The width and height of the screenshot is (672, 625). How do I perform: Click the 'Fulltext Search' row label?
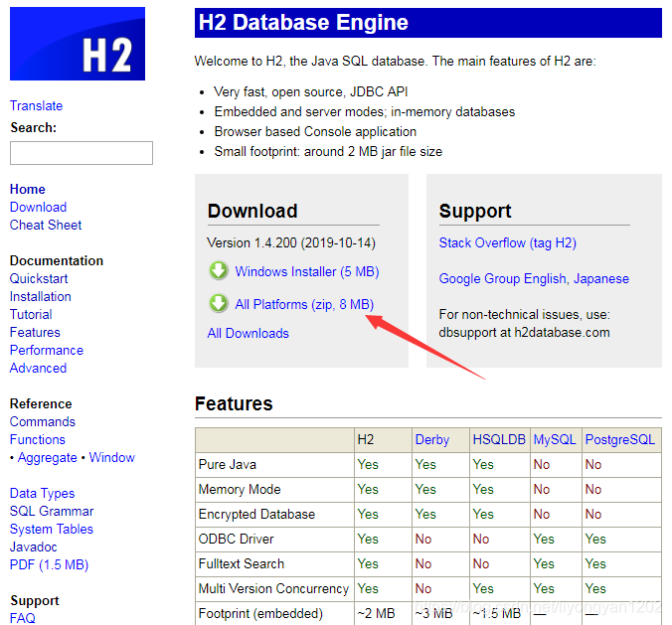242,563
